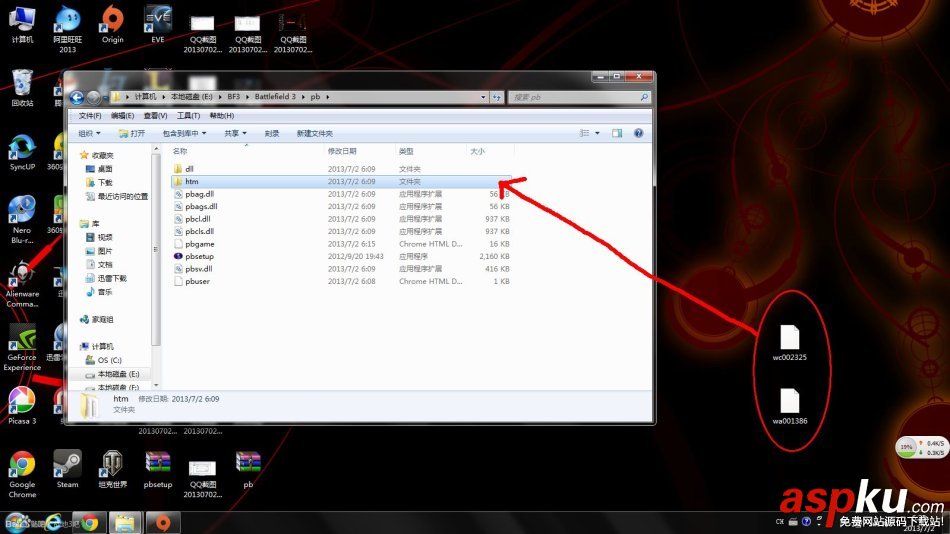Open the Recycle Bin desktop icon
The image size is (950, 534).
[x=22, y=88]
